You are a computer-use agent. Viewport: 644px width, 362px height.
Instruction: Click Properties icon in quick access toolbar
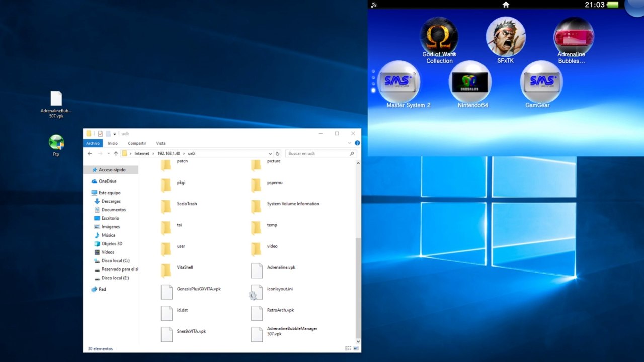pyautogui.click(x=100, y=134)
